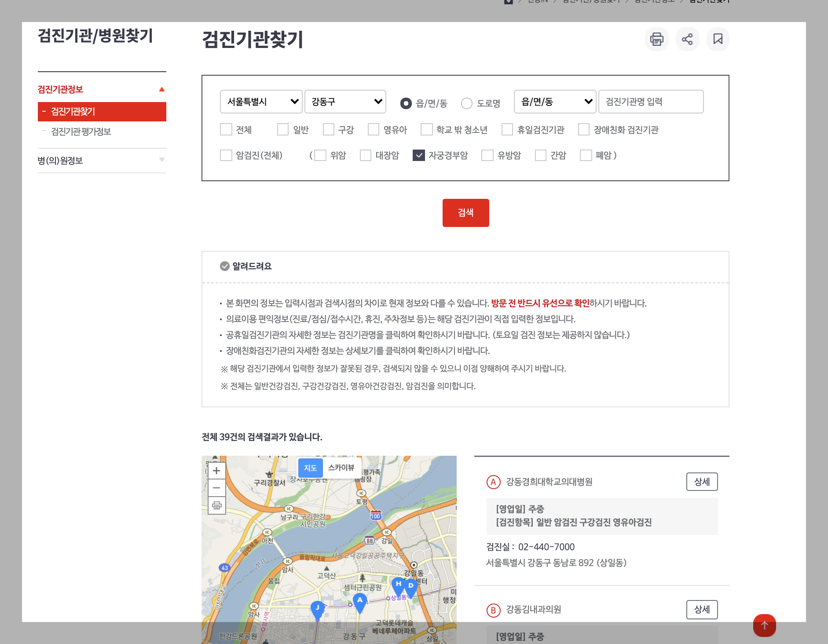Switch the map to 스카이뷰
828x644 pixels.
341,468
